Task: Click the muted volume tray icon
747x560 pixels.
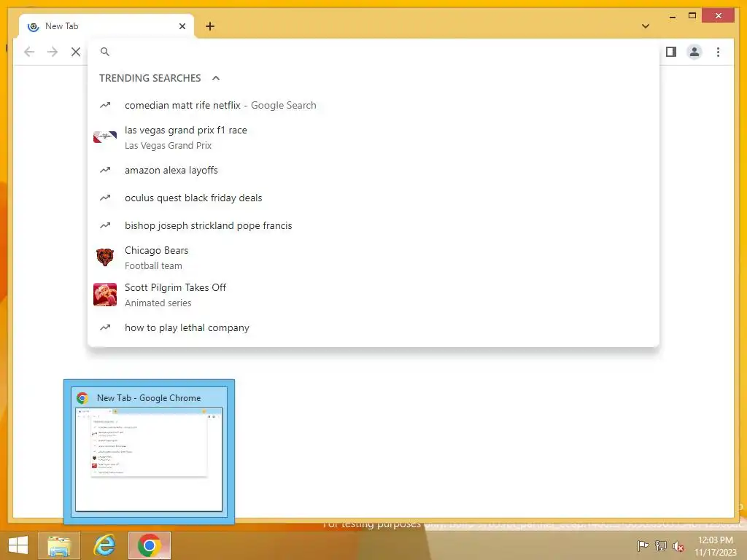Action: pos(678,546)
